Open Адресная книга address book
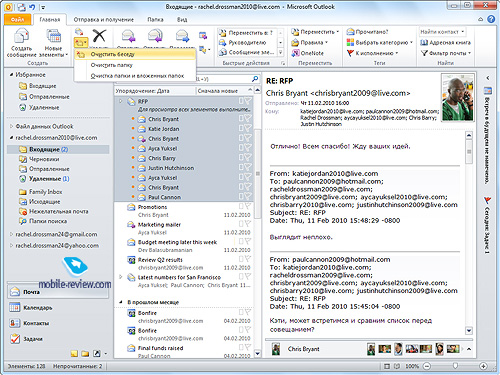 (x=445, y=43)
